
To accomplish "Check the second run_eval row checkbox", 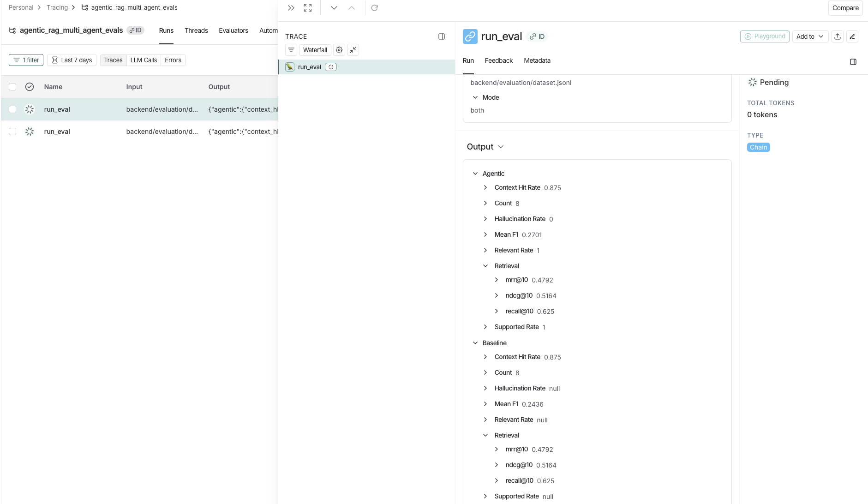I will (x=12, y=132).
